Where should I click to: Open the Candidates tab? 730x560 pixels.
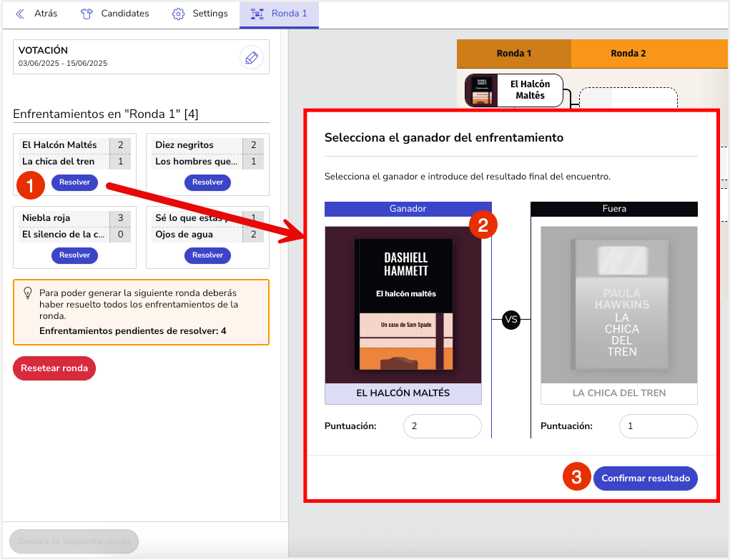114,14
